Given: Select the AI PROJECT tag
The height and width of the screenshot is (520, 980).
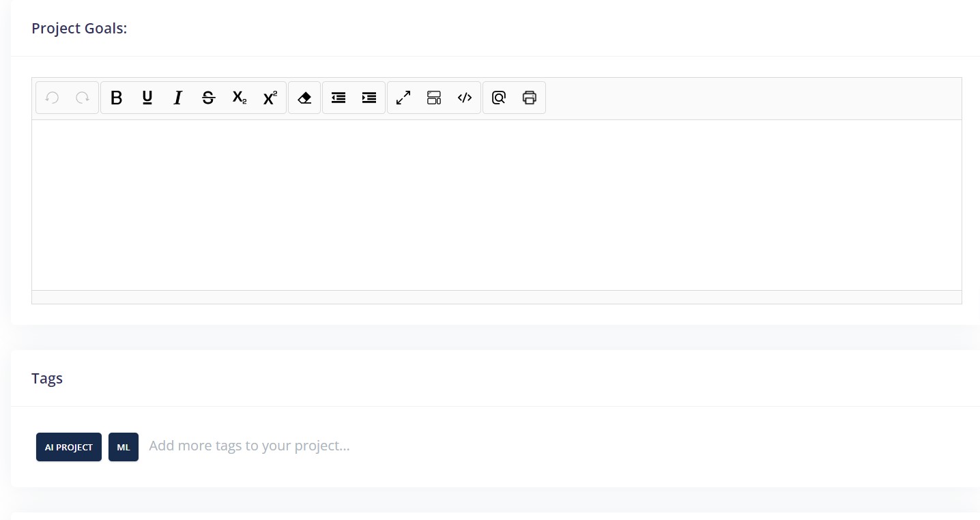Looking at the screenshot, I should [x=69, y=447].
